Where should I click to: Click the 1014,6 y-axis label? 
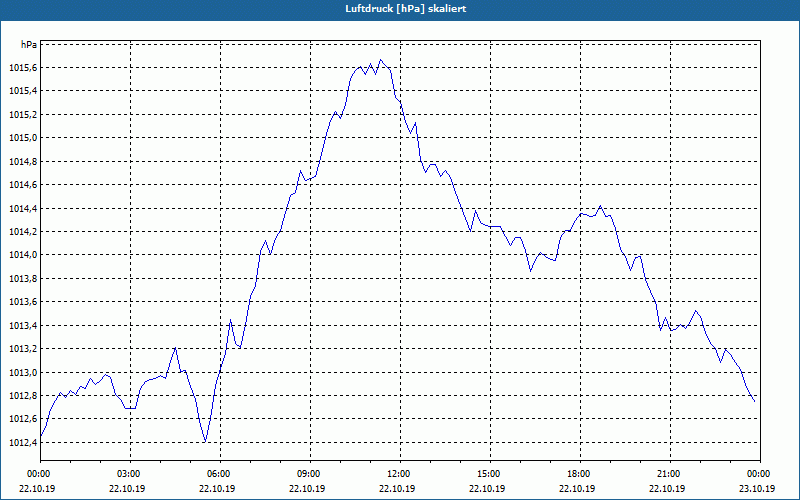23,185
